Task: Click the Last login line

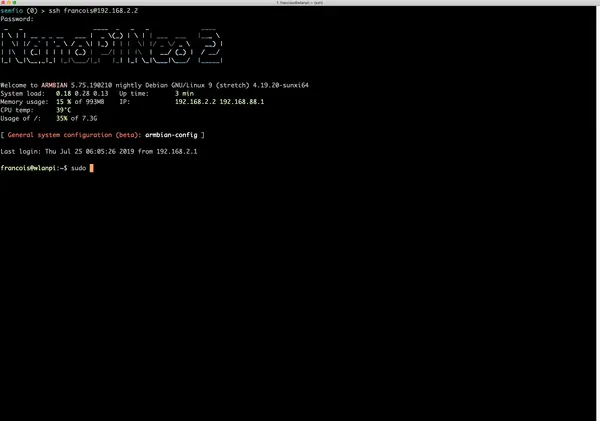Action: (99, 152)
